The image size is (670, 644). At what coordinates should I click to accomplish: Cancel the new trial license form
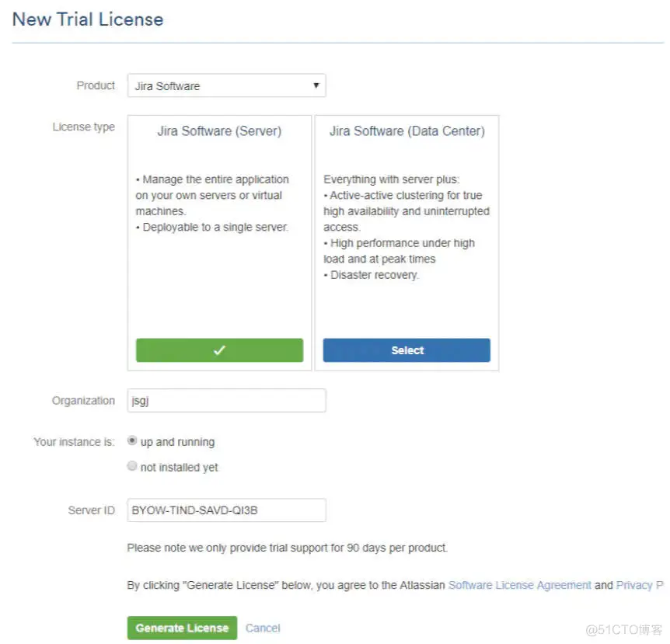(x=263, y=628)
